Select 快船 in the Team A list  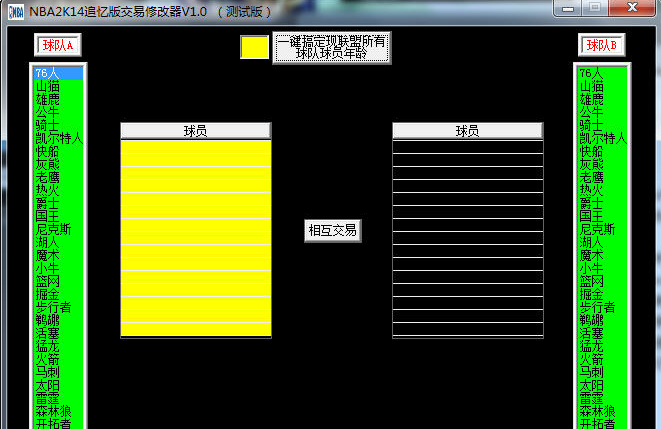coord(59,151)
